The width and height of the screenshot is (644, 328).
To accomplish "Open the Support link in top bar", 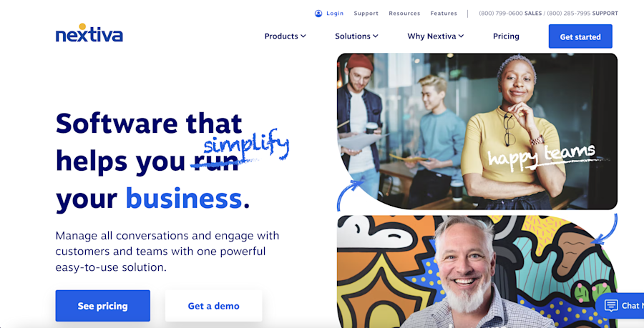I will [366, 14].
